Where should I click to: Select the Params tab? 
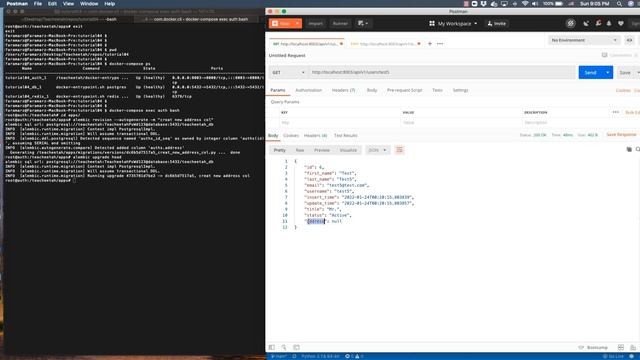278,90
